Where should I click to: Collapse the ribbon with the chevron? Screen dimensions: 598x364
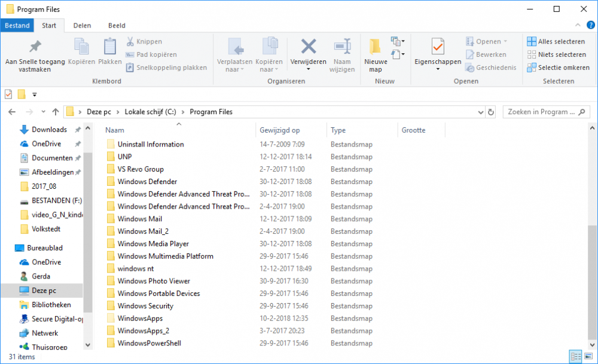click(578, 25)
